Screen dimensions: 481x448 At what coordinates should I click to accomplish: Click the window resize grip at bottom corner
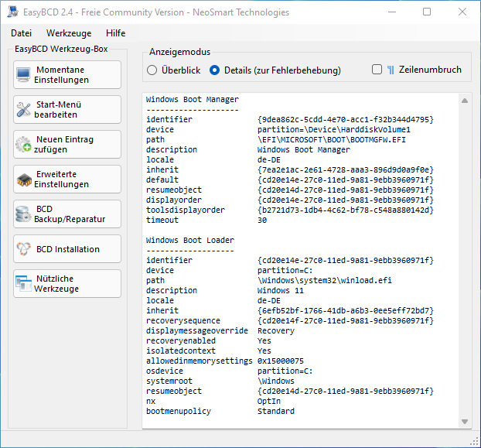click(x=475, y=442)
